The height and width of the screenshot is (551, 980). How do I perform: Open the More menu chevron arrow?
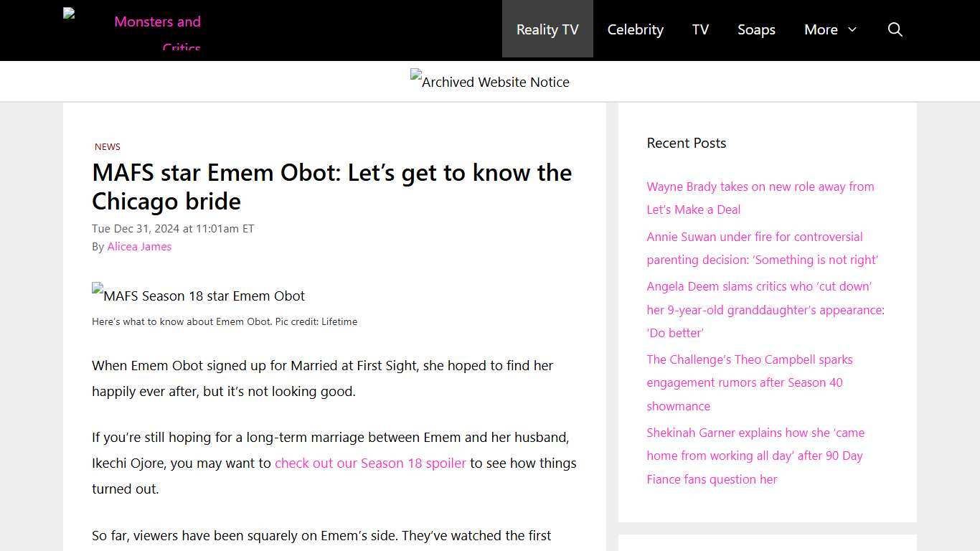(x=851, y=31)
